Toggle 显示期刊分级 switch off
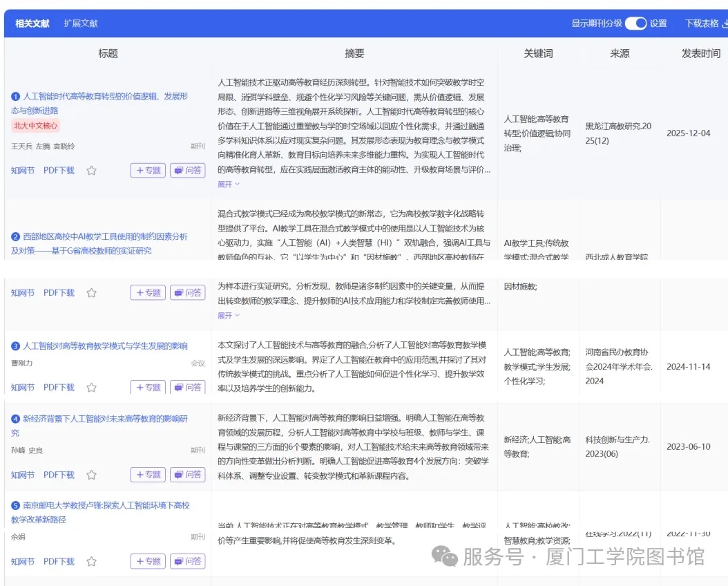 click(x=635, y=23)
